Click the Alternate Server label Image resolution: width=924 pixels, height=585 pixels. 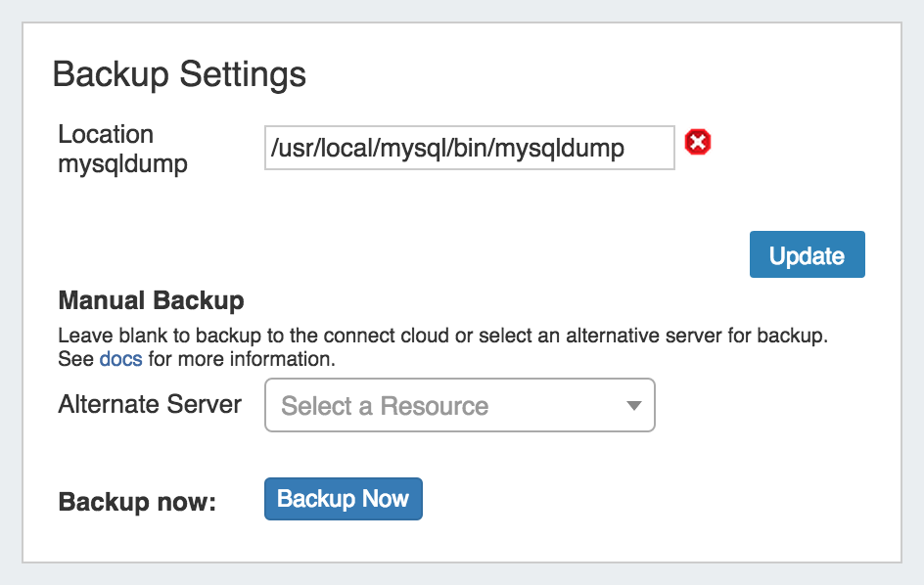tap(150, 405)
